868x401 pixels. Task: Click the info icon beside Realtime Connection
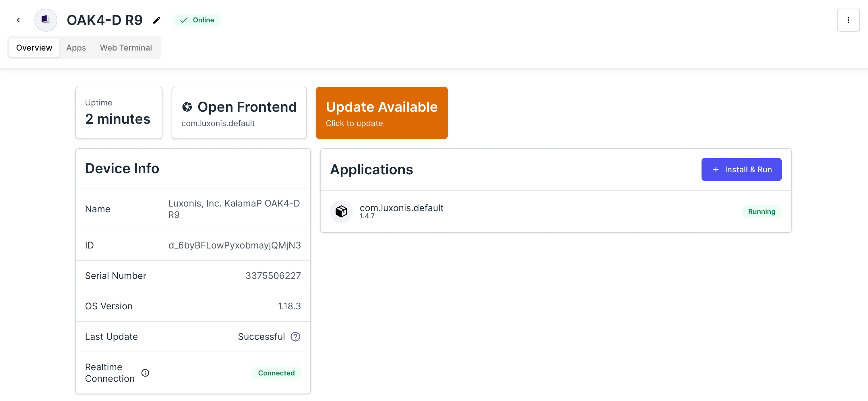click(145, 373)
